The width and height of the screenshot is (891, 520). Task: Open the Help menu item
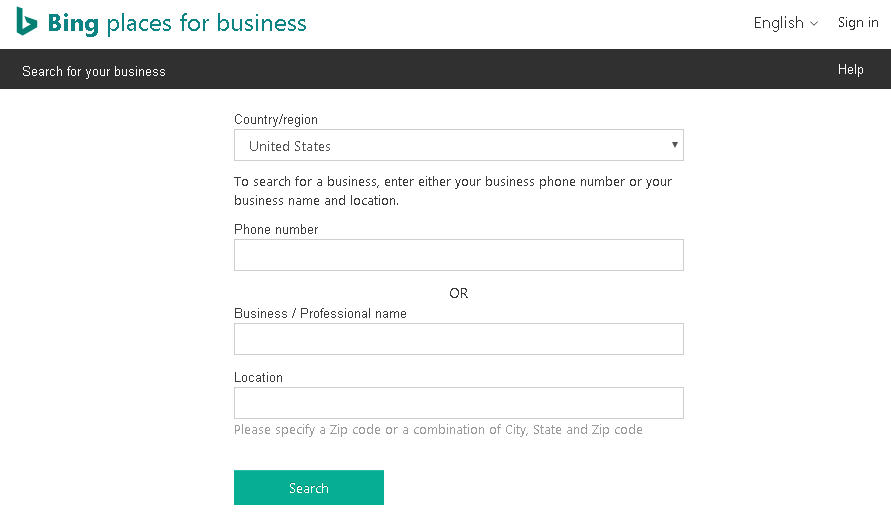850,69
